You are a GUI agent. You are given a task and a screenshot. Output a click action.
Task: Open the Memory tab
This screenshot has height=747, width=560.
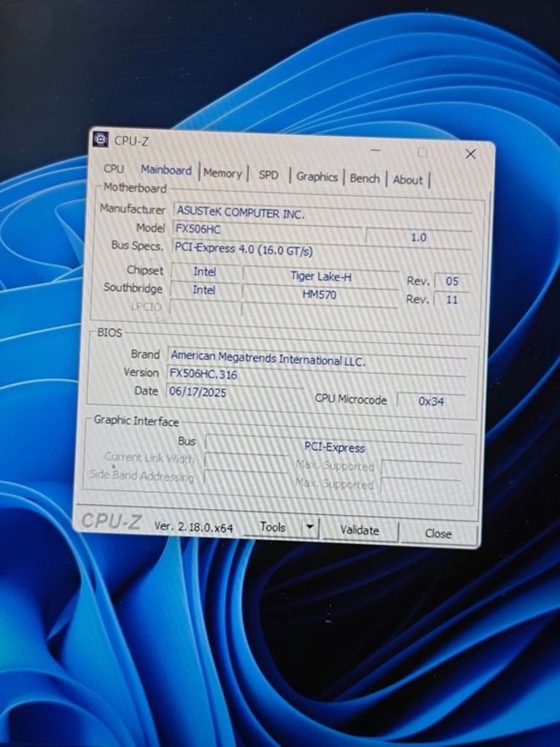pos(222,174)
